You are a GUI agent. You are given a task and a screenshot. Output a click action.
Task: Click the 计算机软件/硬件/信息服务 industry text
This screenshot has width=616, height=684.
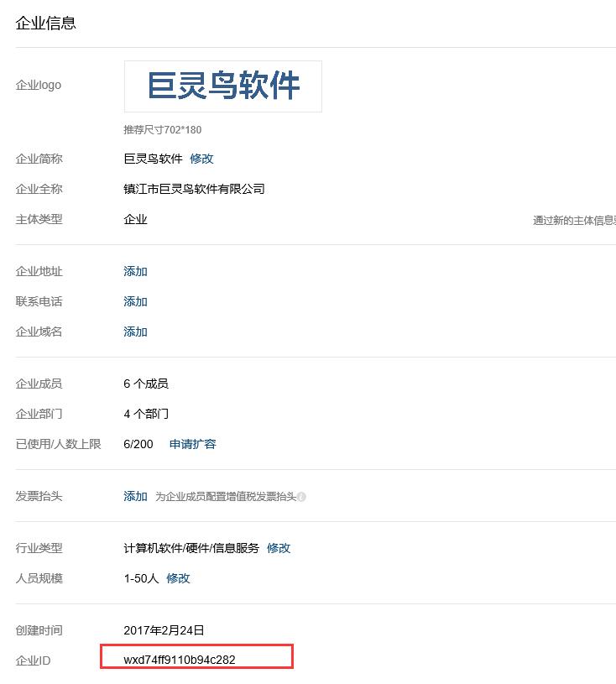tap(191, 548)
